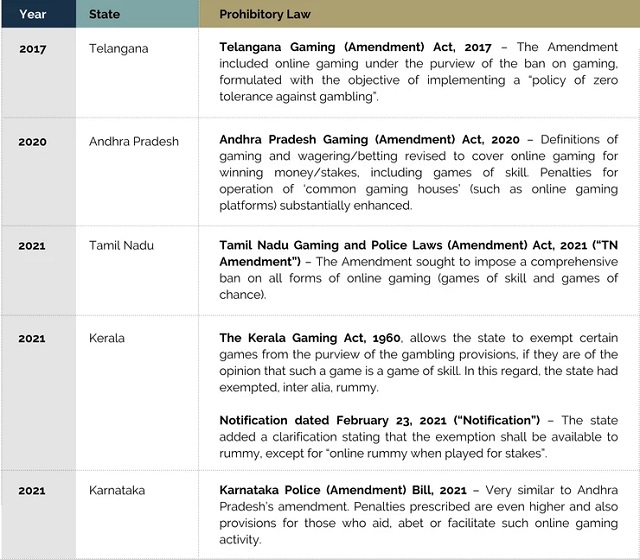Select the 2017 year cell
Screen dimensions: 640x559
pos(32,48)
